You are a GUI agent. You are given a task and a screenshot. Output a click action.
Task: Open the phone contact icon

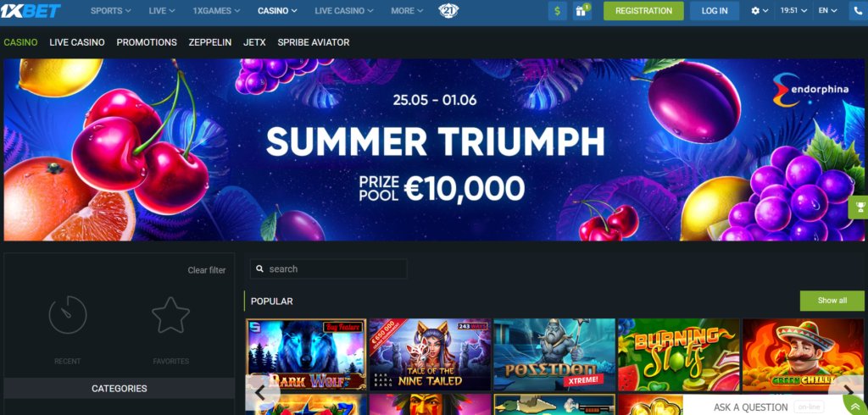point(859,10)
